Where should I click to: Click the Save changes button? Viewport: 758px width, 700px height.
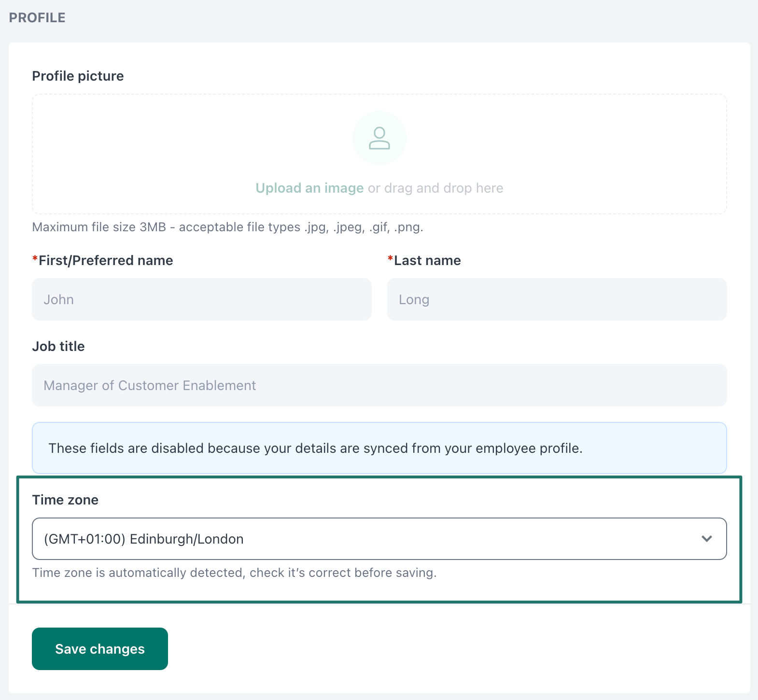(x=100, y=649)
